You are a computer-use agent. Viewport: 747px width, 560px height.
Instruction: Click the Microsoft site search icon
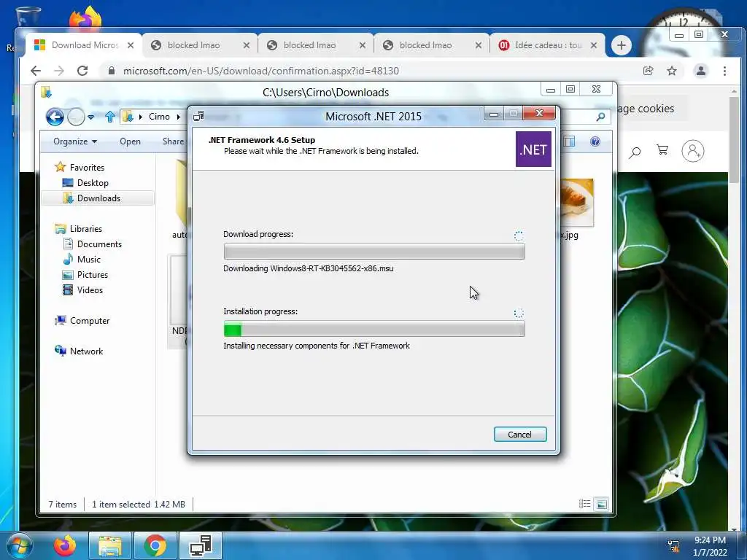635,152
